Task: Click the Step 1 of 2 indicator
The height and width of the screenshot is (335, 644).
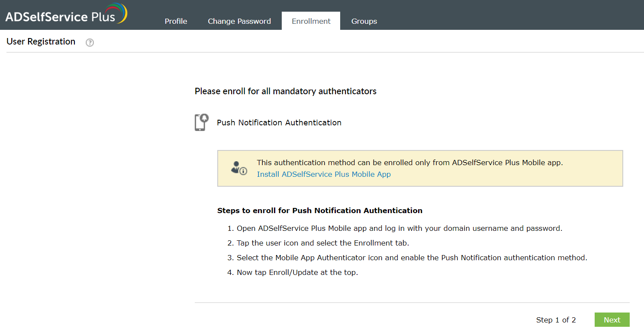Action: (556, 320)
